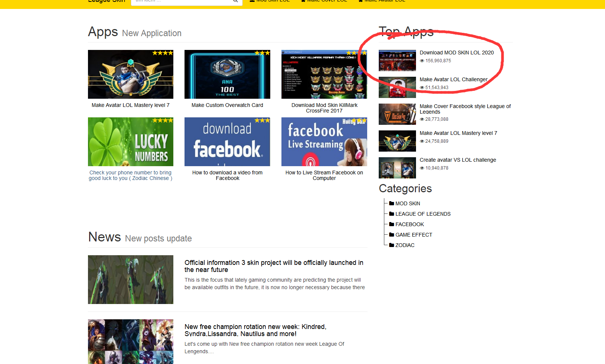Image resolution: width=605 pixels, height=364 pixels.
Task: Click the view count 156,960,875
Action: (x=438, y=61)
